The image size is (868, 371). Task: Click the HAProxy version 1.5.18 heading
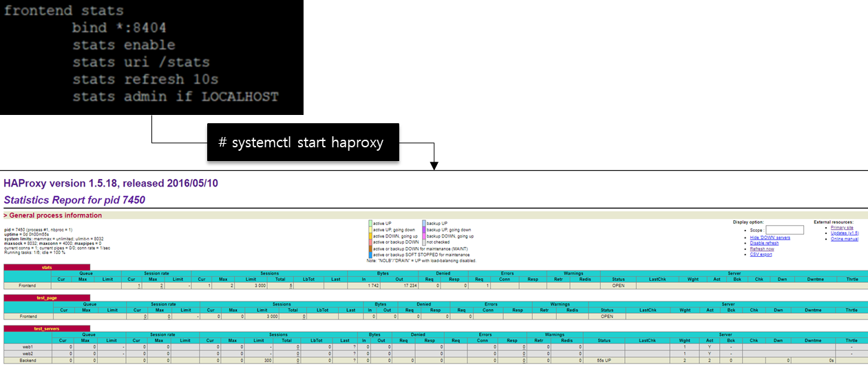[111, 184]
